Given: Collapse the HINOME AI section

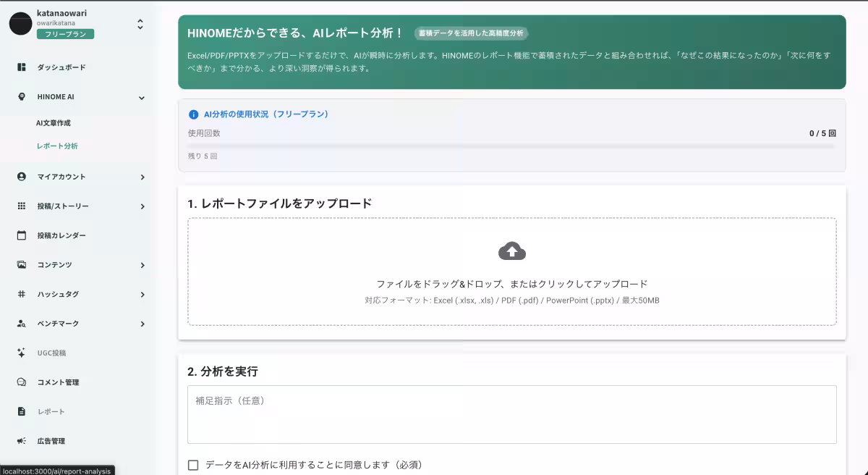Looking at the screenshot, I should 142,96.
